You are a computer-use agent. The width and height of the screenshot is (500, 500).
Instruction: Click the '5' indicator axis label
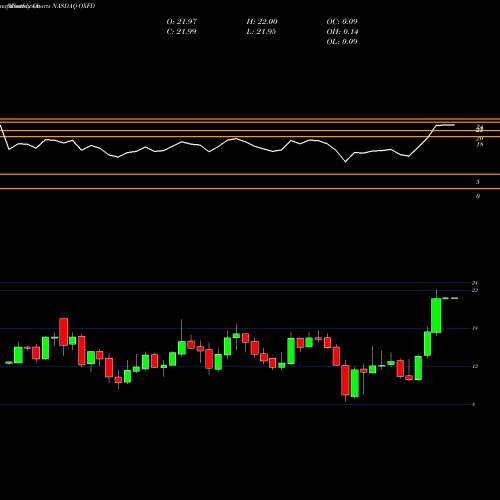point(478,182)
